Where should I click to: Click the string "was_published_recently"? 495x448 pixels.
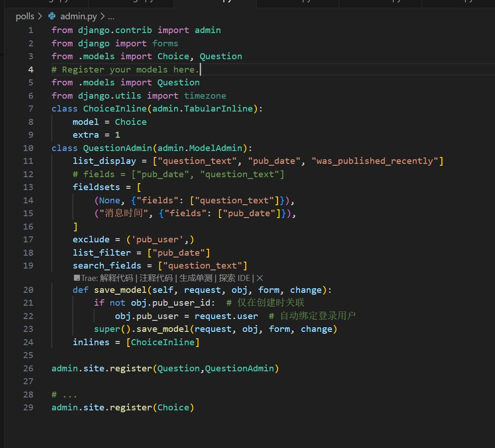[375, 161]
